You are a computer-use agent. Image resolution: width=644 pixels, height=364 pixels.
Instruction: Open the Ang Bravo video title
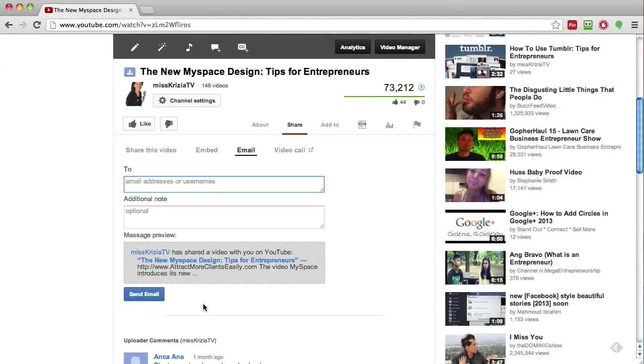click(x=544, y=258)
